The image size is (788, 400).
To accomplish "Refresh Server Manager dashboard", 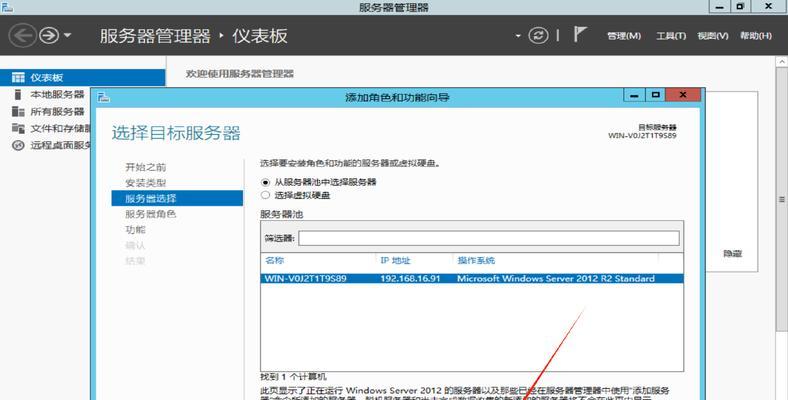I will 538,36.
